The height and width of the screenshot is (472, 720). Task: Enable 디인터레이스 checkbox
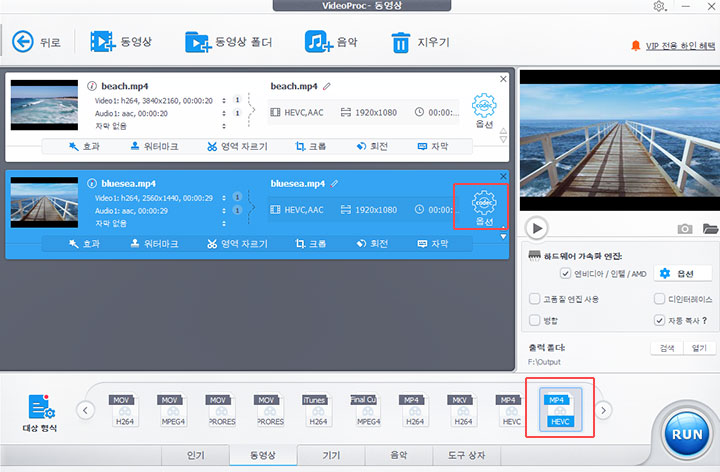(x=659, y=299)
